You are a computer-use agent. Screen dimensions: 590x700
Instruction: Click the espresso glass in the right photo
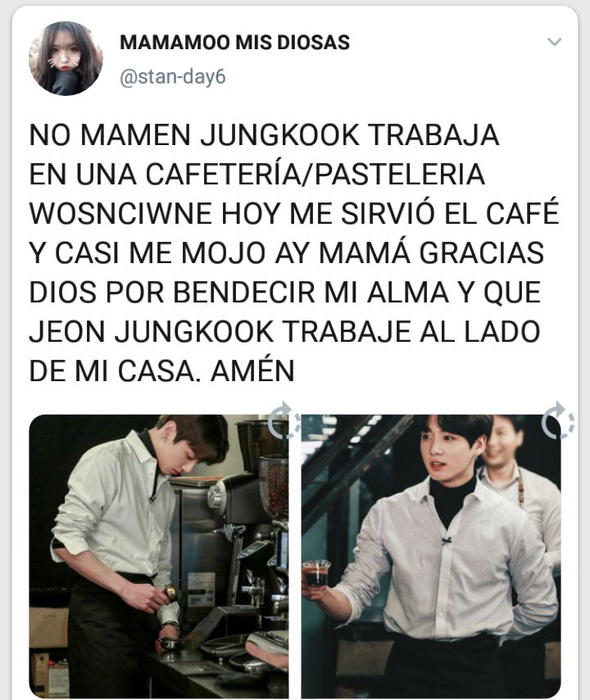tap(316, 574)
